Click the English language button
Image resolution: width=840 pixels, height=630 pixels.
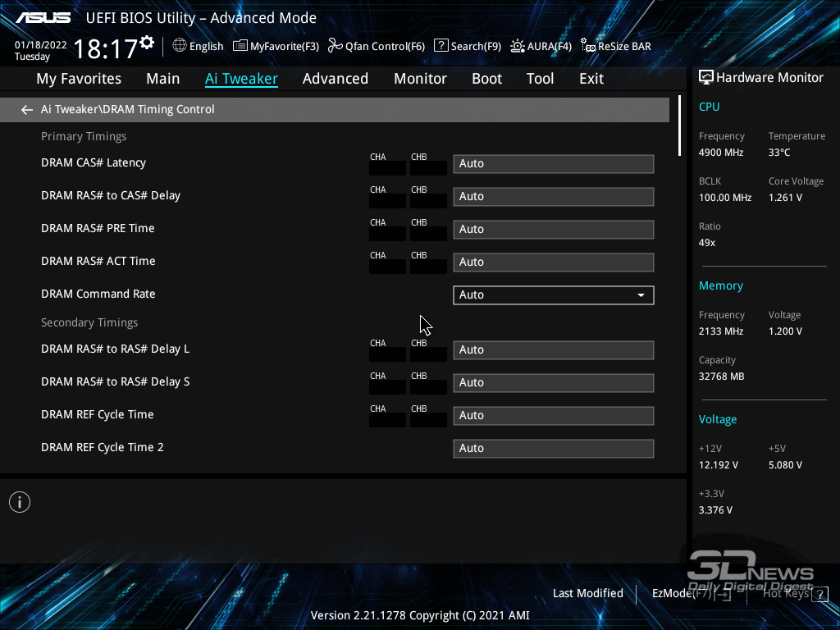(199, 46)
